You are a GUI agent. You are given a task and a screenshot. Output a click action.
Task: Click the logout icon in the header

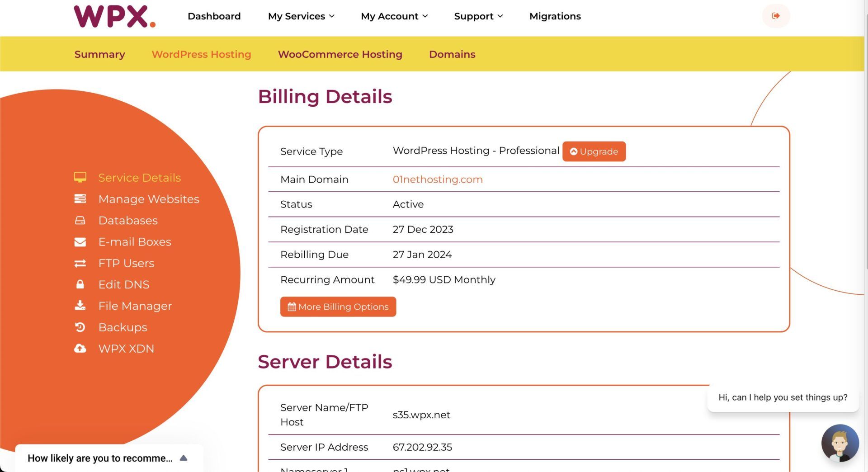pos(776,16)
